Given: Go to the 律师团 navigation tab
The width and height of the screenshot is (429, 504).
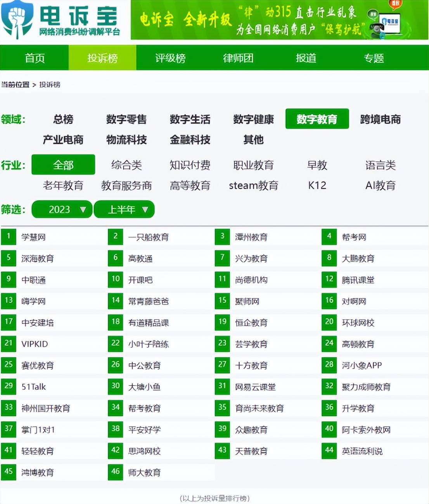Looking at the screenshot, I should pos(238,58).
